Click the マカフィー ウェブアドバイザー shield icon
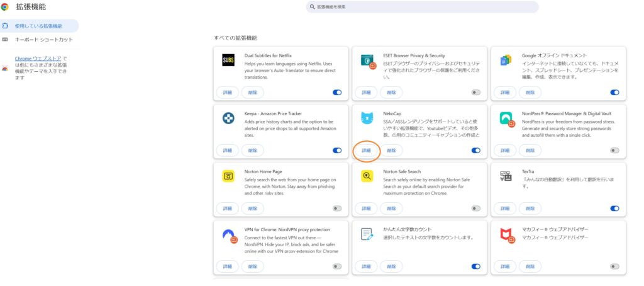The height and width of the screenshot is (286, 644). [508, 236]
